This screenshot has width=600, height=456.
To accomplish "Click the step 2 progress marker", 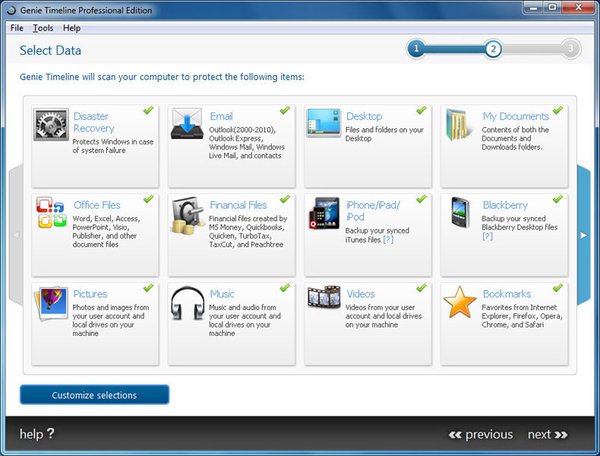I will [493, 49].
